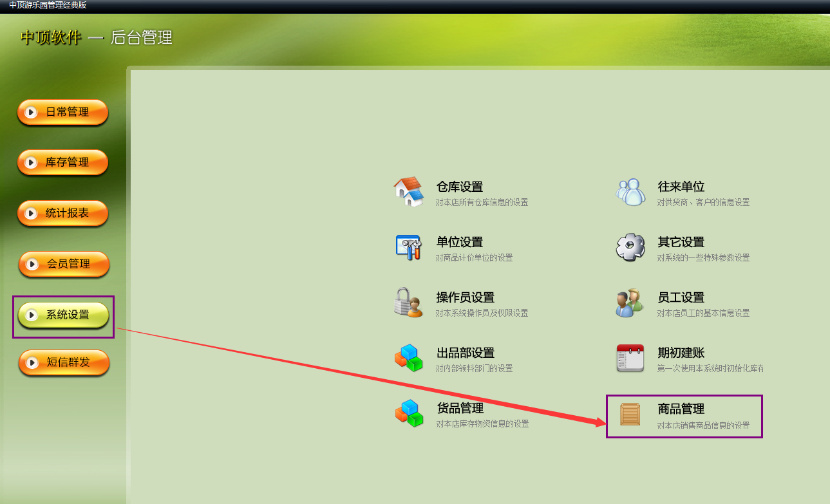
Task: Open the 仓库设置 house icon
Action: tap(409, 192)
